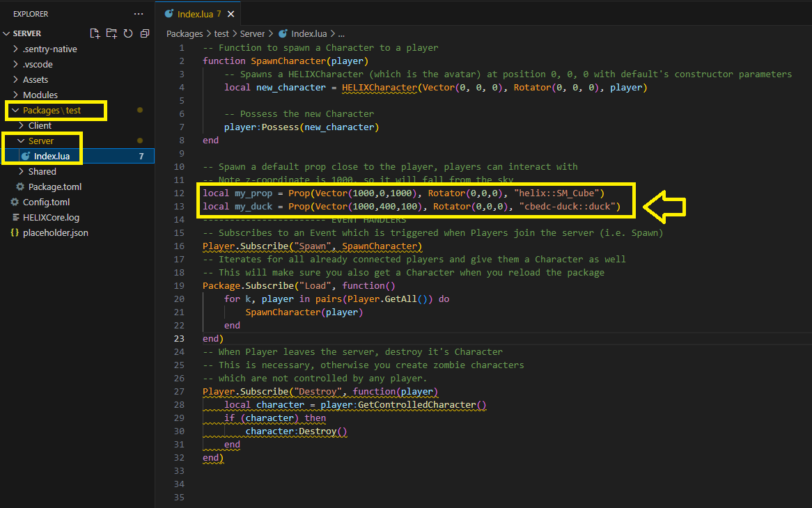Close the Index.lua editor tab
The image size is (812, 508).
pos(231,14)
